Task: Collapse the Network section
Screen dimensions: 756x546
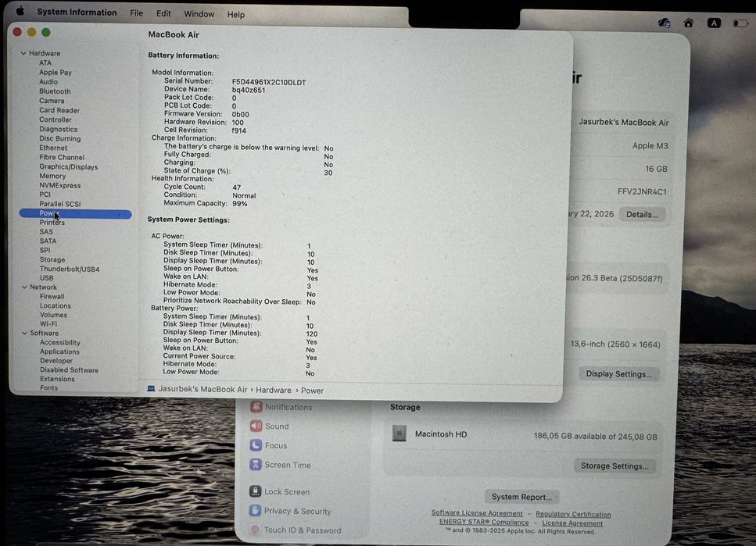Action: coord(24,287)
